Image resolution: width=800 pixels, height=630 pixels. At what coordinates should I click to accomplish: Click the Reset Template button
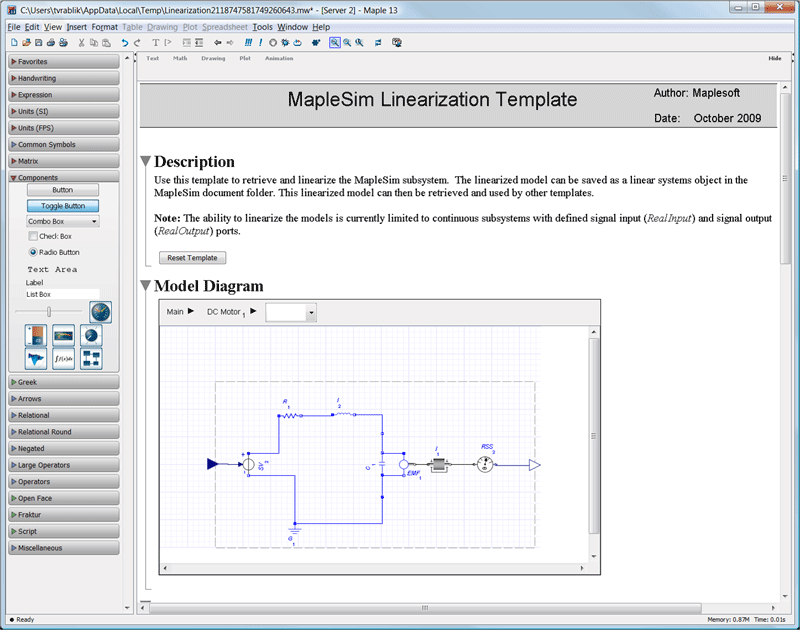click(x=192, y=258)
